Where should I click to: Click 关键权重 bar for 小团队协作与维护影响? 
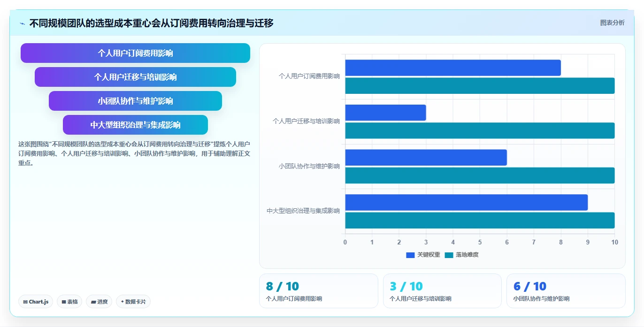426,157
